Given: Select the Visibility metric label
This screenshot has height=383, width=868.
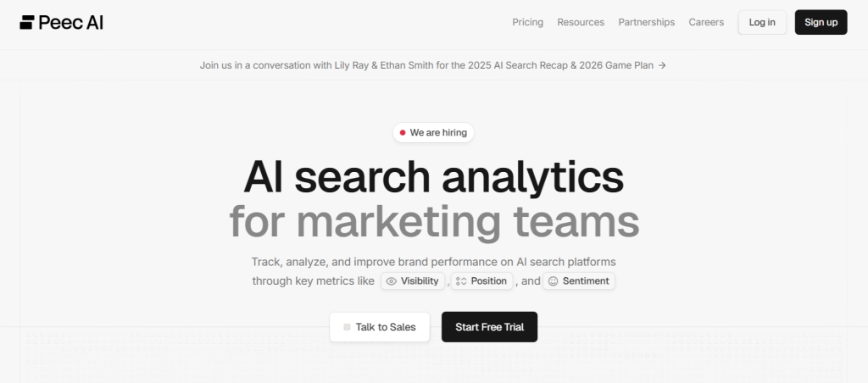Looking at the screenshot, I should pyautogui.click(x=420, y=281).
